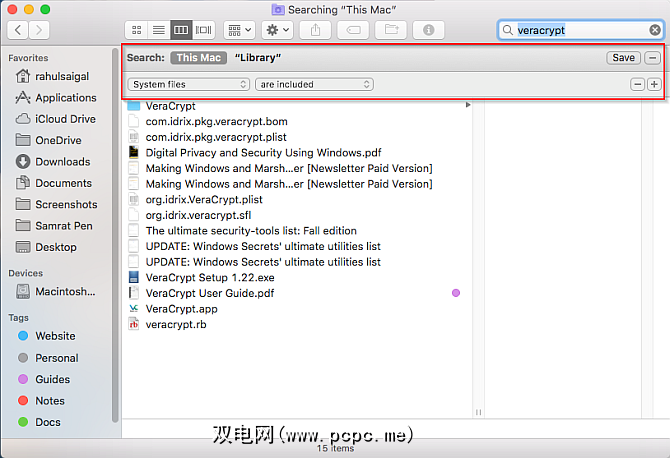
Task: Open the System files criteria dropdown
Action: coord(189,84)
